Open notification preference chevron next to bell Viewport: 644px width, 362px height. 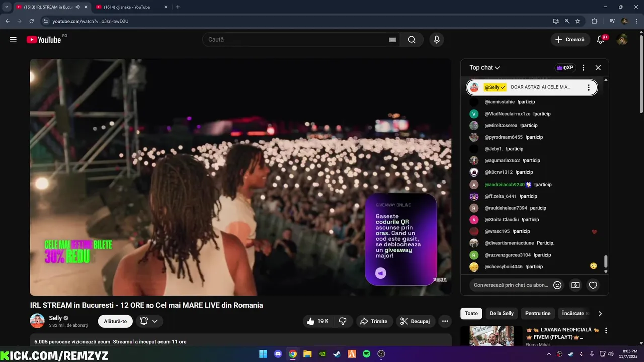click(155, 321)
